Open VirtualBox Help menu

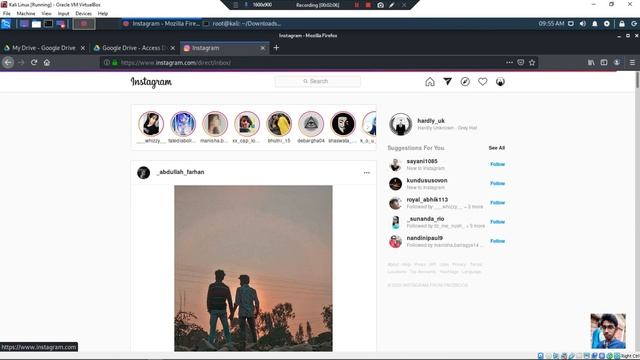click(102, 13)
